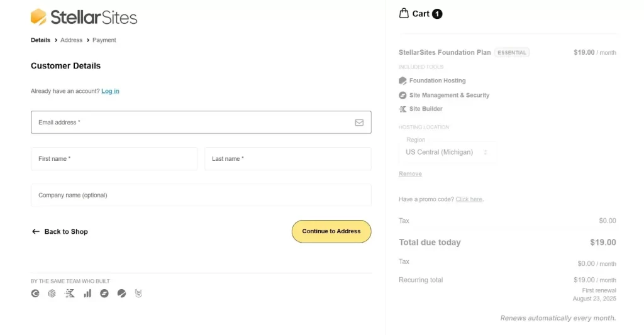644x335 pixels.
Task: Click the bar chart brand logo in footer
Action: pos(87,294)
